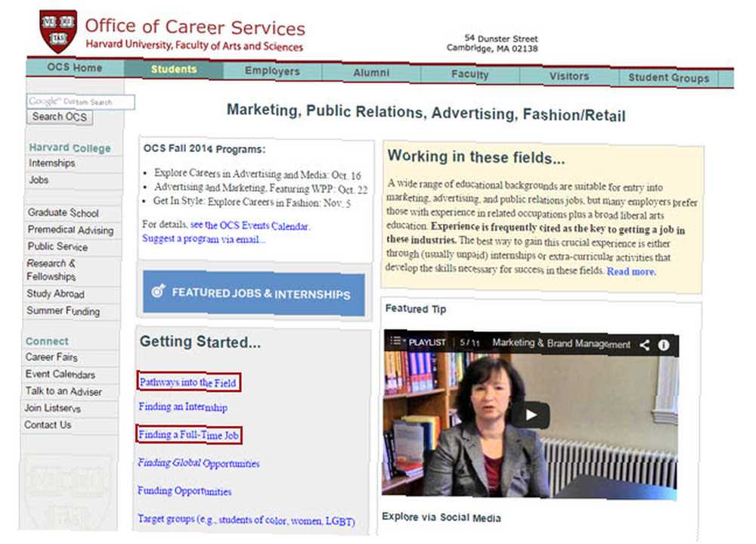Open Finding a Full-Time Job link
Image resolution: width=756 pixels, height=544 pixels.
[x=188, y=435]
